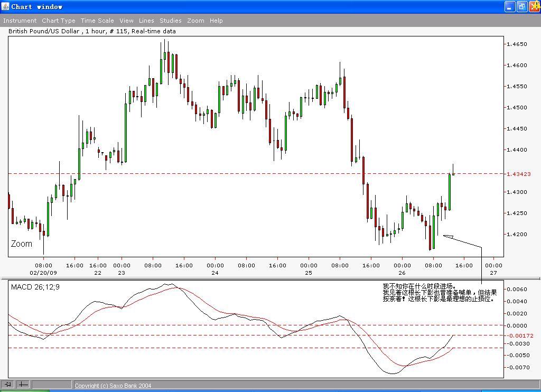Open the Instrument menu
Screen dimensions: 541x392
click(x=20, y=21)
